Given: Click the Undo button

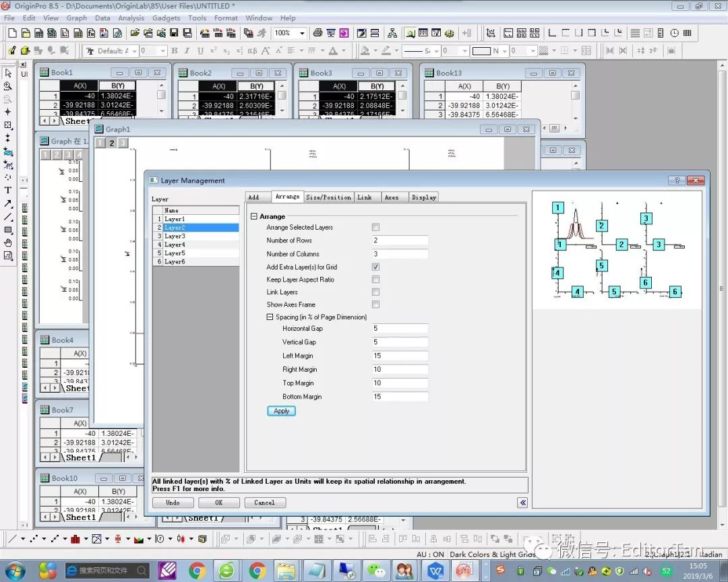Looking at the screenshot, I should (173, 502).
